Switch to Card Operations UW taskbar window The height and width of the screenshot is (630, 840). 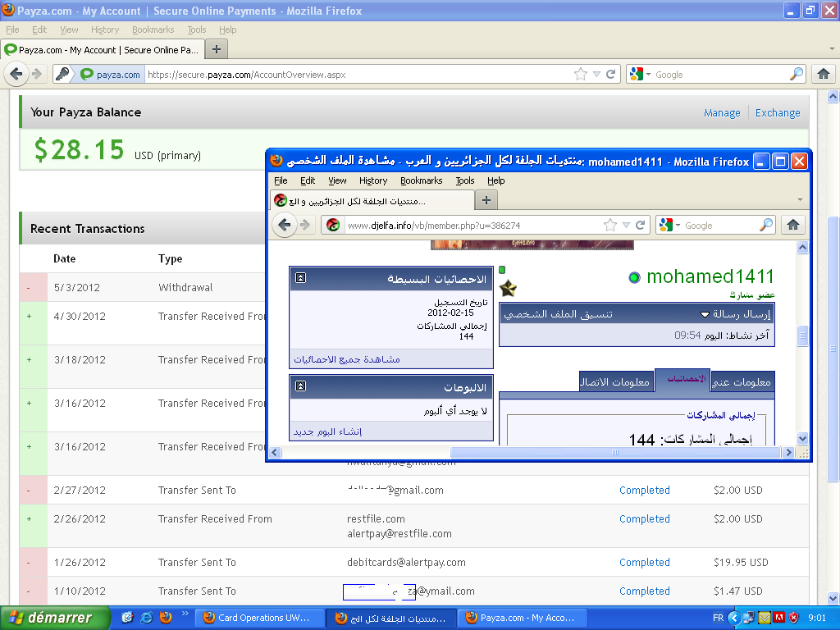tap(259, 618)
